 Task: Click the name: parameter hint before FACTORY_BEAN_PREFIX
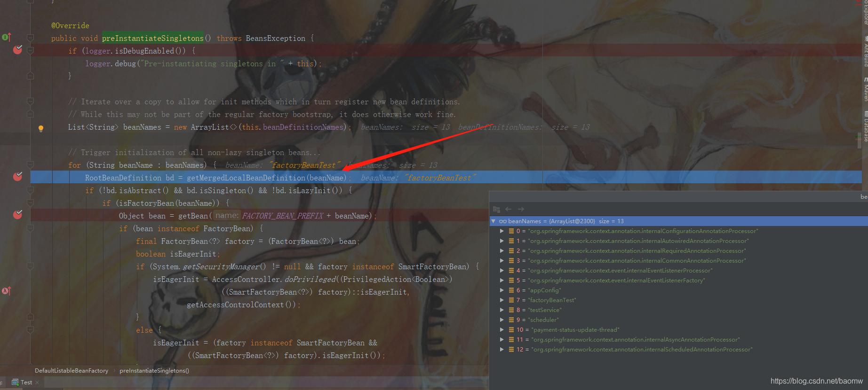[x=227, y=216]
